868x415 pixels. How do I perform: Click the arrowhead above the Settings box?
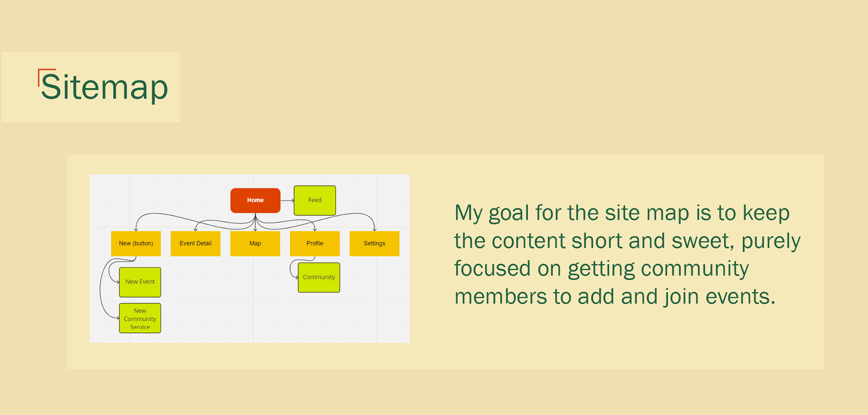click(x=374, y=229)
